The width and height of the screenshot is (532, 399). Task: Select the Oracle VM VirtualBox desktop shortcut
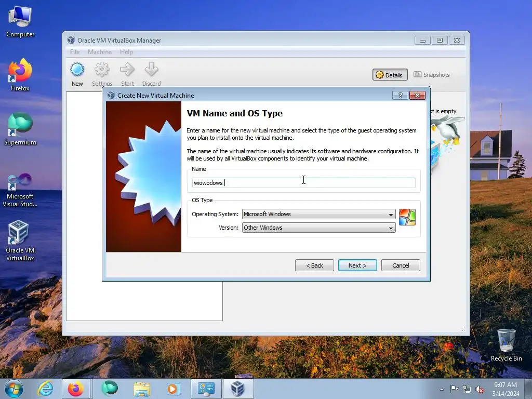[x=20, y=241]
